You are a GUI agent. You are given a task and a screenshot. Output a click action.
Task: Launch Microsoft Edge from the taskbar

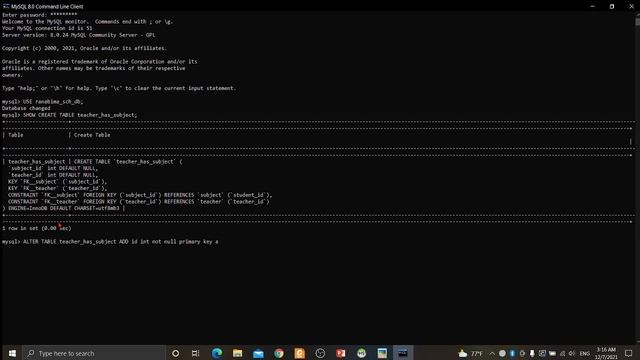pos(217,353)
